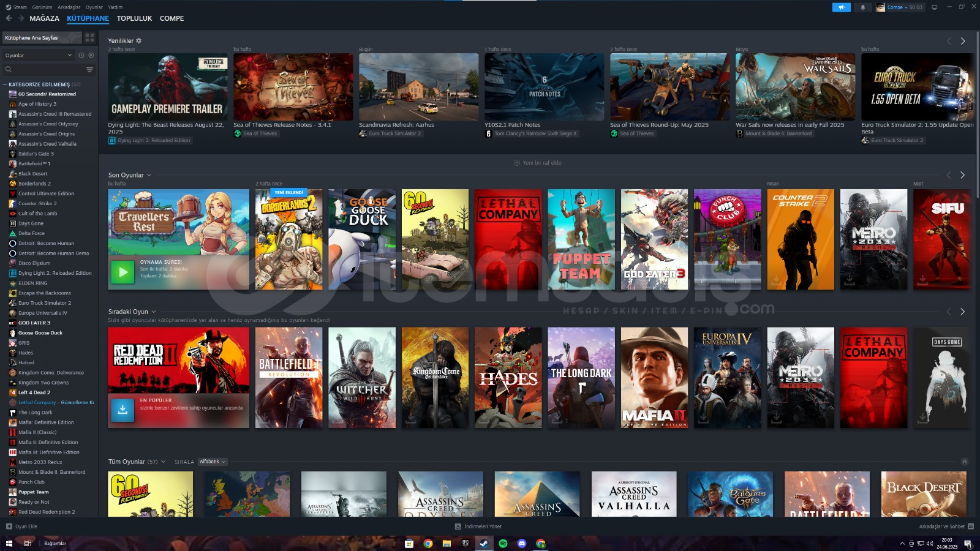
Task: Go to MAĞAZA tab
Action: pyautogui.click(x=44, y=18)
